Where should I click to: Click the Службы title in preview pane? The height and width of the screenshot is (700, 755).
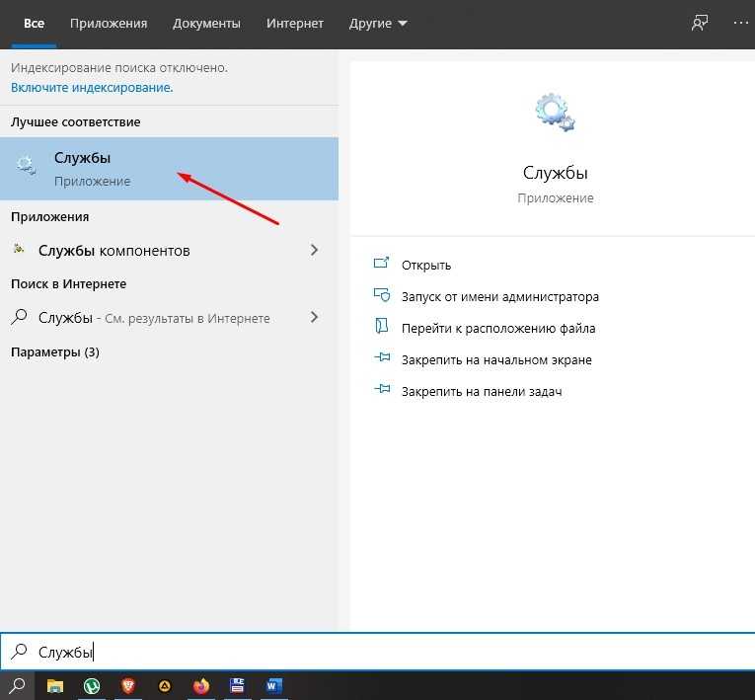click(x=556, y=173)
